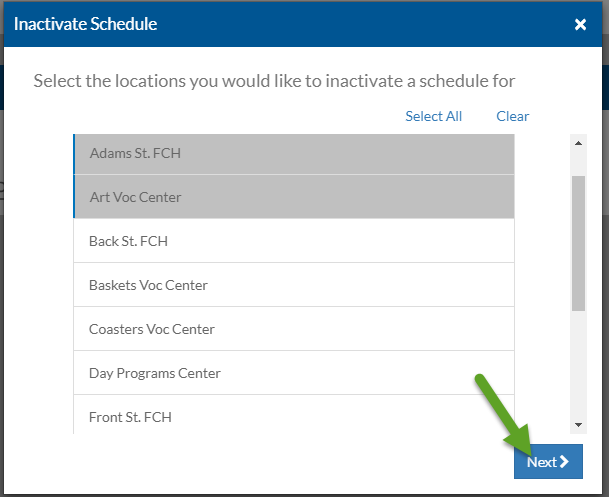Choose the Front St. FCH location
This screenshot has width=609, height=497.
click(x=294, y=416)
